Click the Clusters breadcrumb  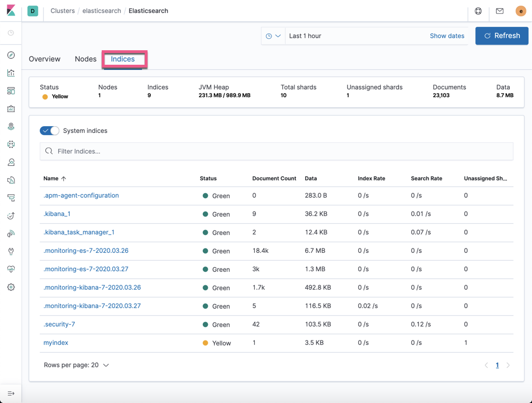[63, 11]
